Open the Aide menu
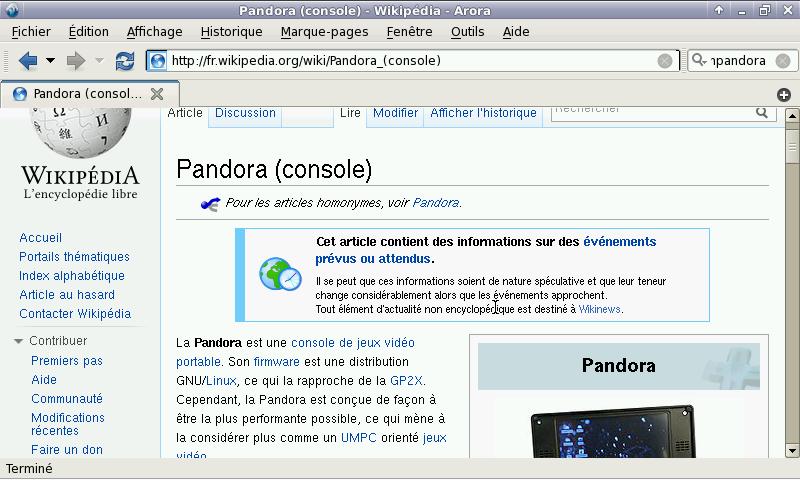Viewport: 800px width, 480px height. [516, 32]
